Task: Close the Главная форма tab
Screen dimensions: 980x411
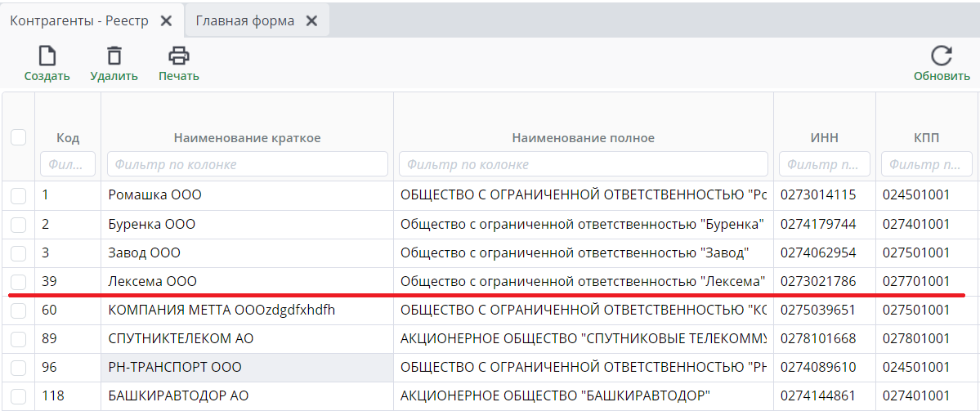Action: (311, 21)
